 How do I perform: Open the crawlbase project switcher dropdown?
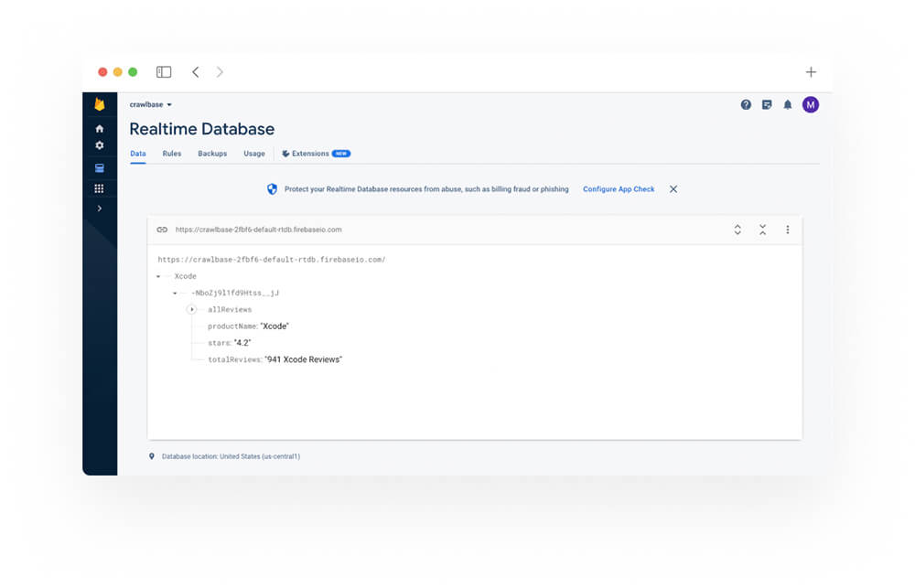[149, 104]
